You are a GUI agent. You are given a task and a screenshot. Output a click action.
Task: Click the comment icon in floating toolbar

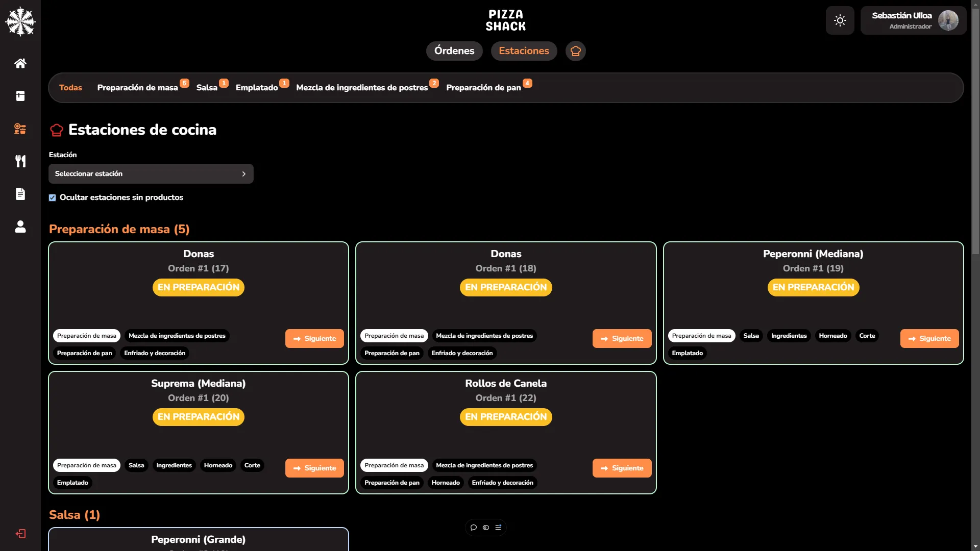474,528
